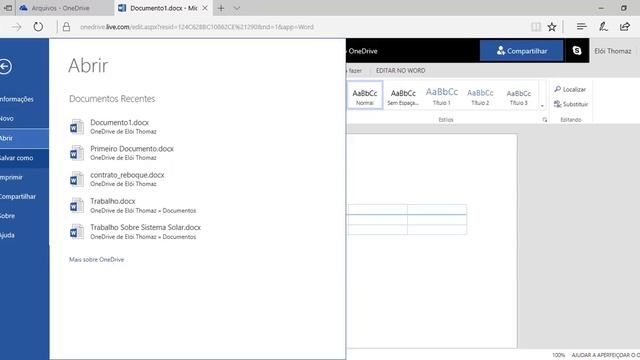
Task: Open a new browser tab
Action: pos(221,8)
